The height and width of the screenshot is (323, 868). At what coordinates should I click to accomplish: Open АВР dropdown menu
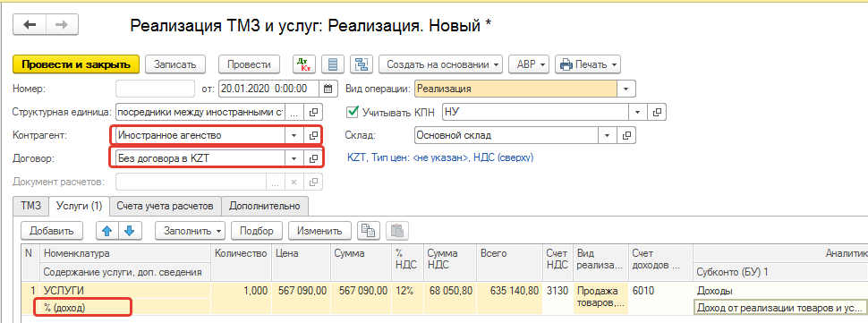[528, 64]
